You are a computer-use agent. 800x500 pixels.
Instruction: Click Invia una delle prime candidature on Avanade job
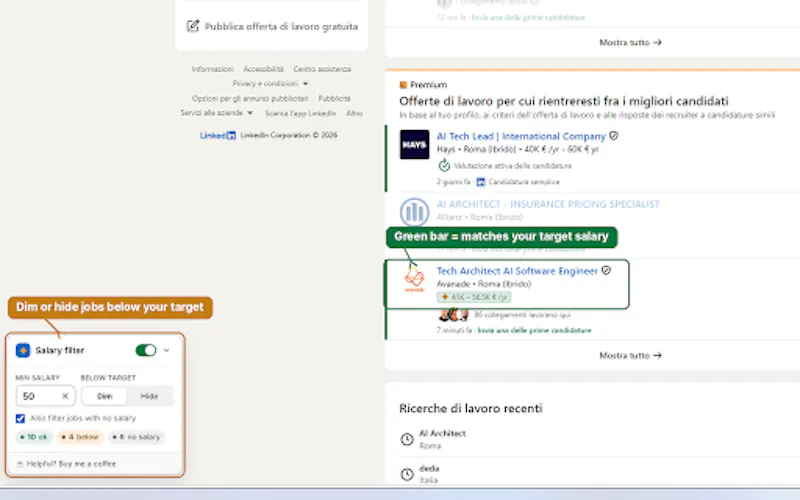[x=534, y=331]
